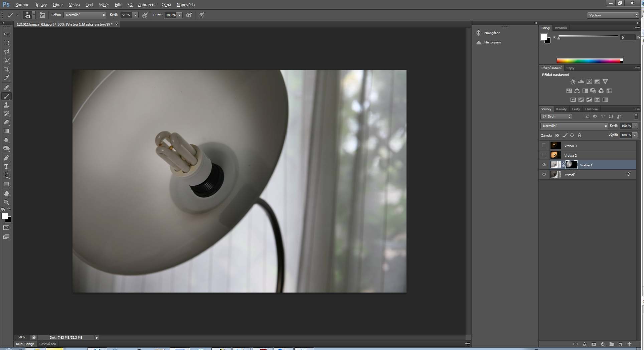644x350 pixels.
Task: Open the brush Režim blend mode dropdown
Action: (85, 15)
